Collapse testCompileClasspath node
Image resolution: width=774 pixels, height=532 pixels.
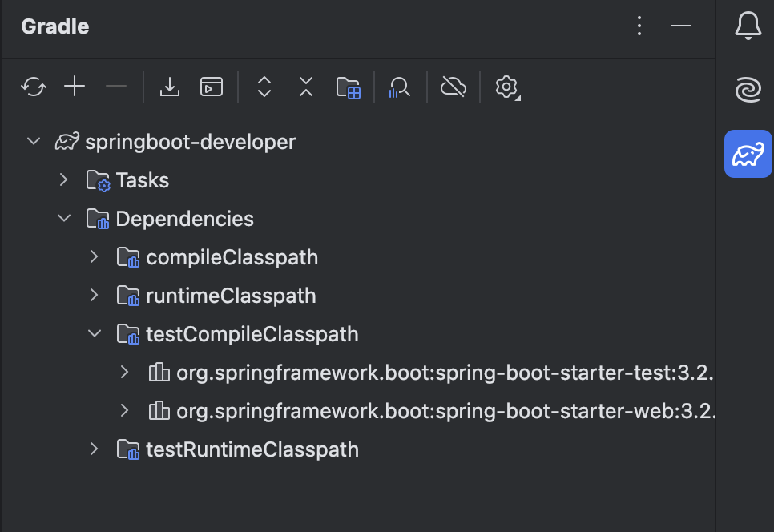point(95,333)
